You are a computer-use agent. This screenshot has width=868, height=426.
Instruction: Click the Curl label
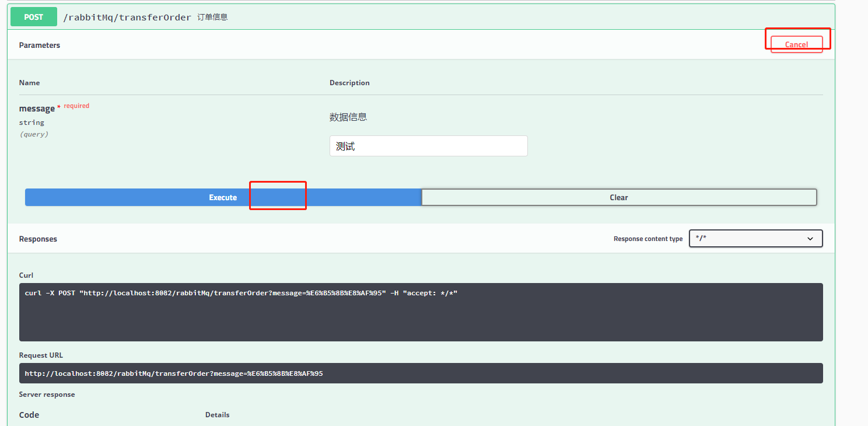click(x=26, y=275)
